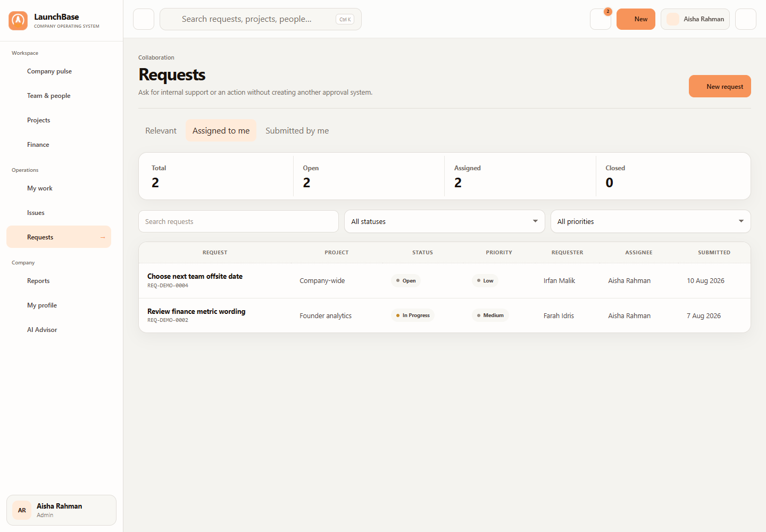Click the Assigned stat card
The height and width of the screenshot is (532, 766).
click(520, 176)
